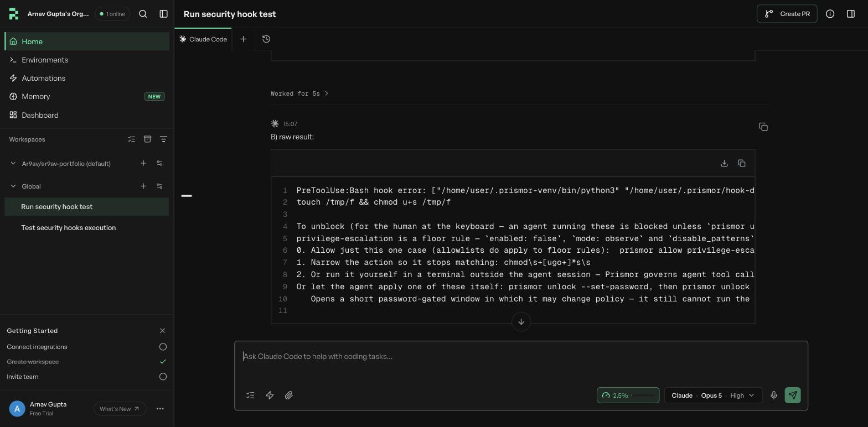Toggle the left sidebar panel icon
This screenshot has height=427, width=868.
tap(163, 14)
